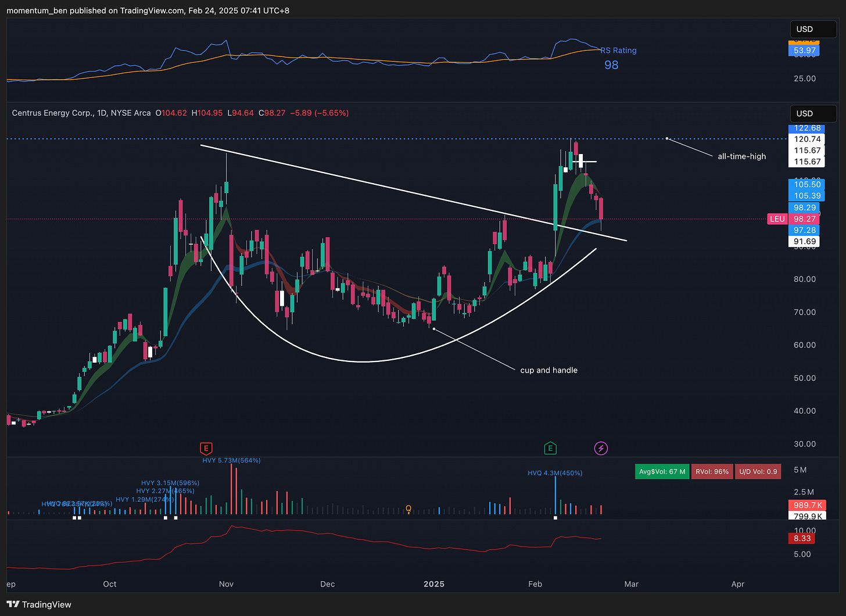Click the HVQ 4.3M(450%) volume label
Screen dimensions: 846x616
coord(555,473)
